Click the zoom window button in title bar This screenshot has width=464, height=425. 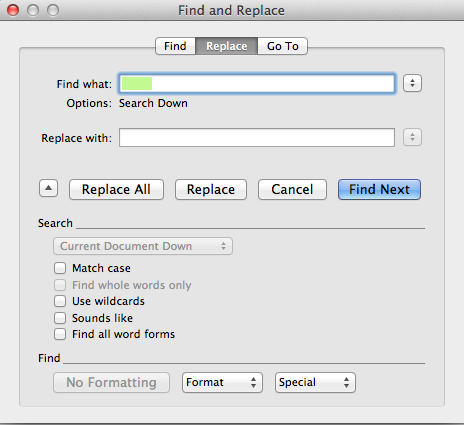[x=53, y=10]
